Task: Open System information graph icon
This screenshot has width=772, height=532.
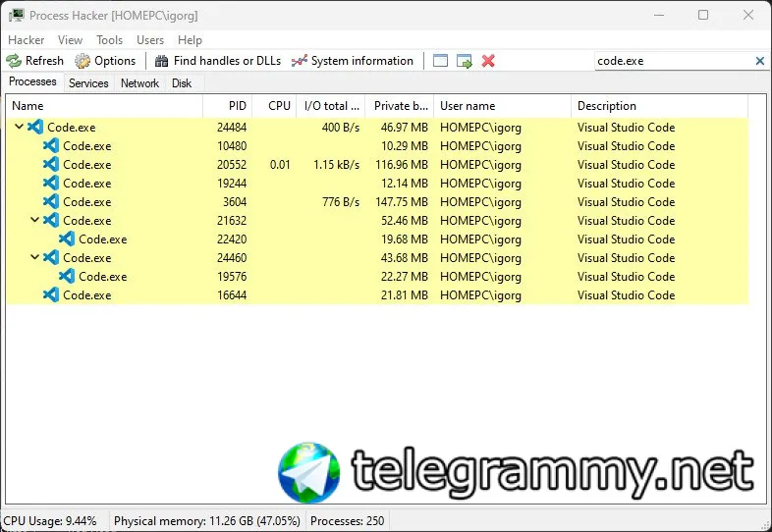Action: click(300, 61)
